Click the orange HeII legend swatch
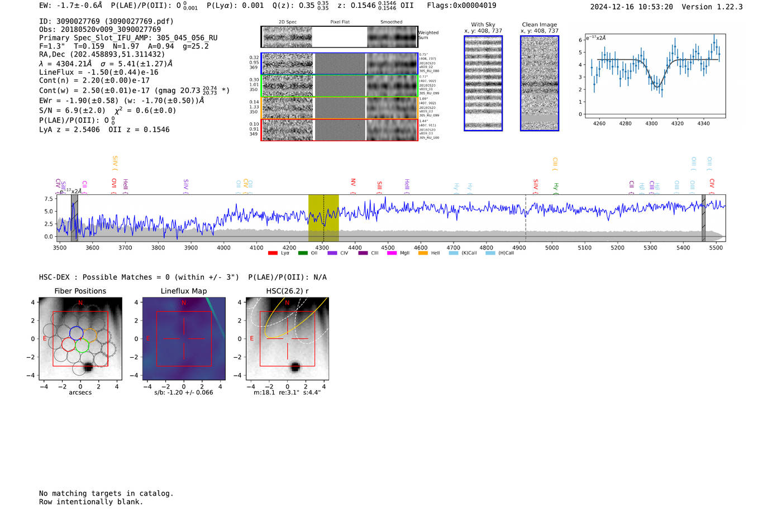The width and height of the screenshot is (782, 532). [423, 253]
